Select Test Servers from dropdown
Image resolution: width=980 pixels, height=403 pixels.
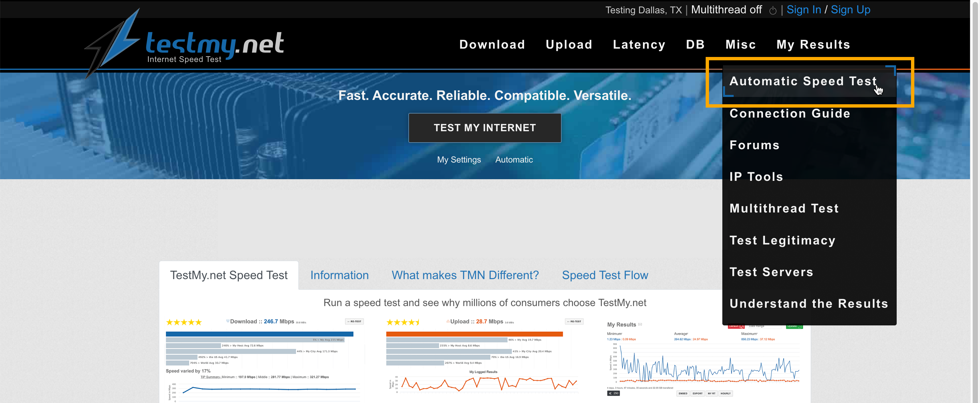[809, 272]
